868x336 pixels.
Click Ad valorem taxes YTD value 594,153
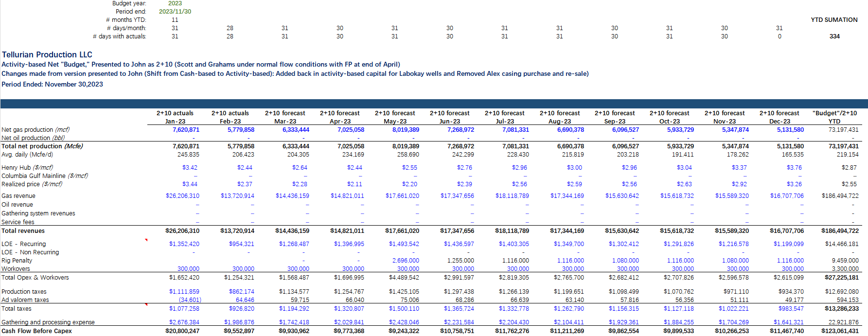click(848, 300)
